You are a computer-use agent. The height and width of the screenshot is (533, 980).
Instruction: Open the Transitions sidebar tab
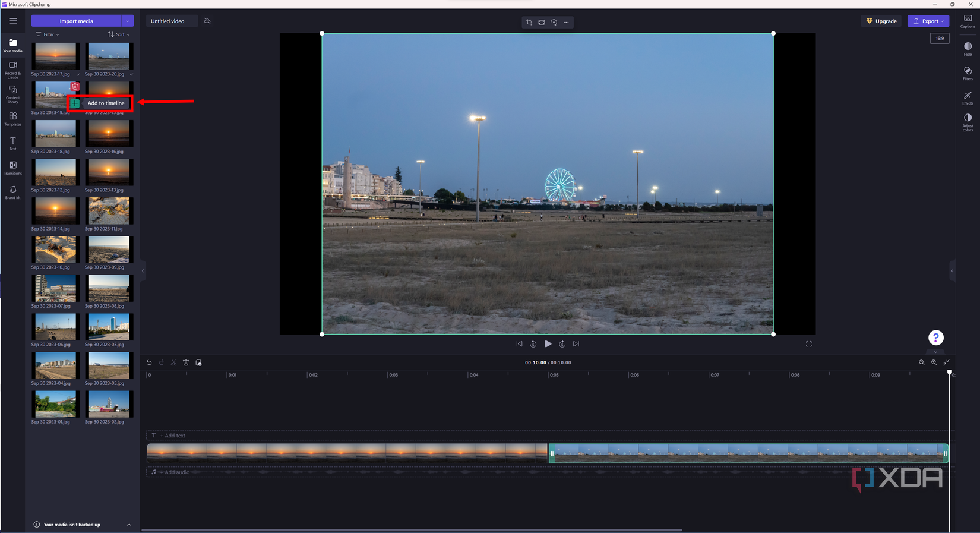pos(12,168)
